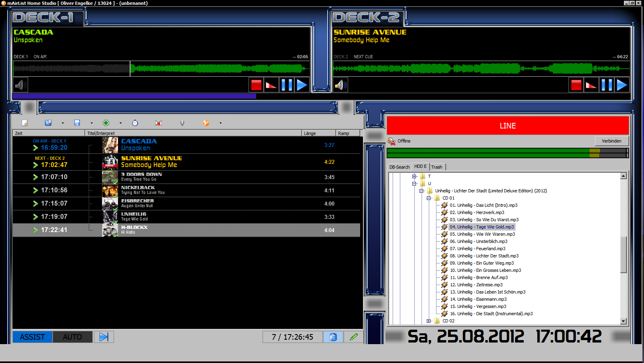This screenshot has width=644, height=363.
Task: Click file icon of 10. Ein Grosses Leben.mp3
Action: [444, 270]
